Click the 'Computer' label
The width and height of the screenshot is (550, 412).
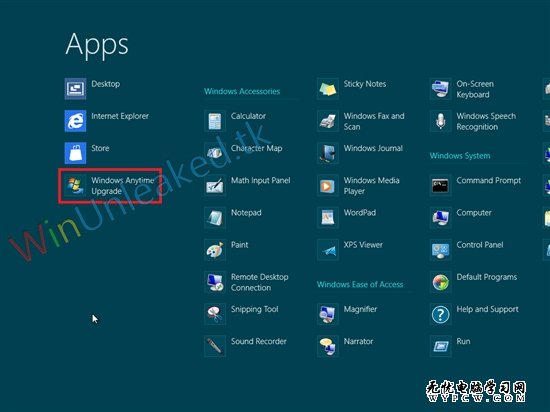click(x=474, y=213)
